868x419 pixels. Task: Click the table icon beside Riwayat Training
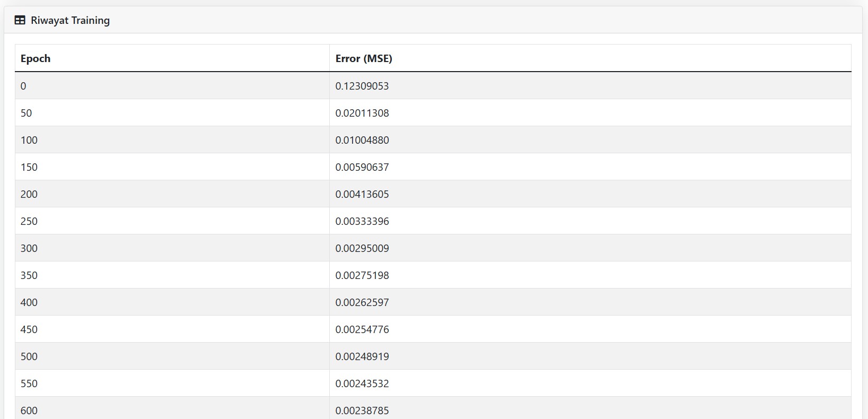coord(20,21)
